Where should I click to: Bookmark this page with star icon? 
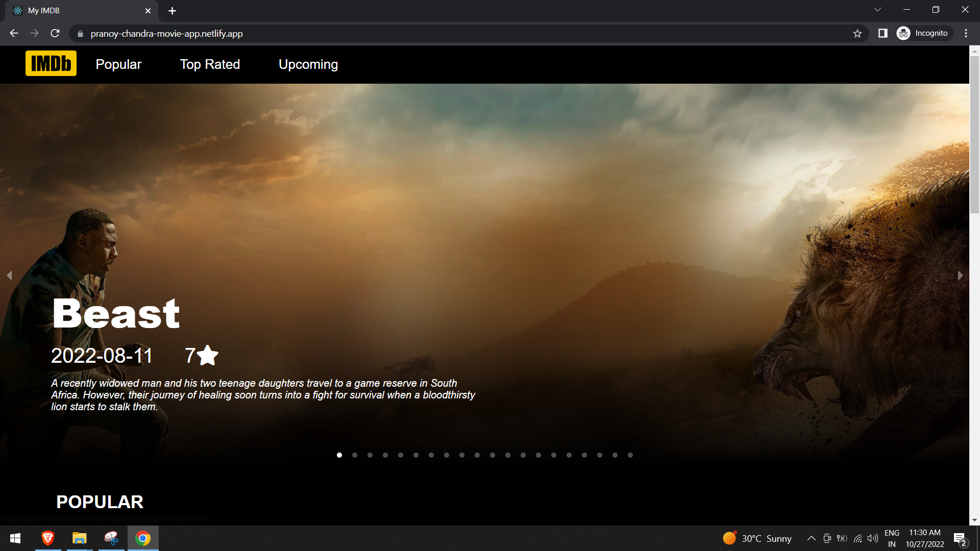pyautogui.click(x=857, y=34)
